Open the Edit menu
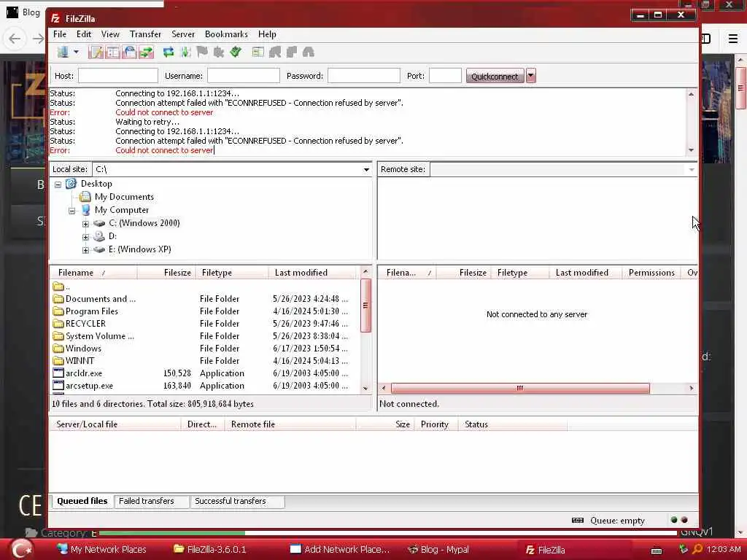This screenshot has width=747, height=560. 84,34
